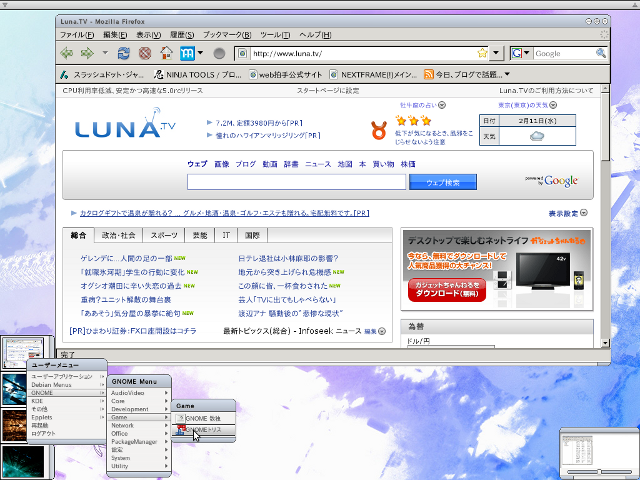Go forward with the Firefox forward arrow
Screen dimensions: 640x480
coord(87,53)
